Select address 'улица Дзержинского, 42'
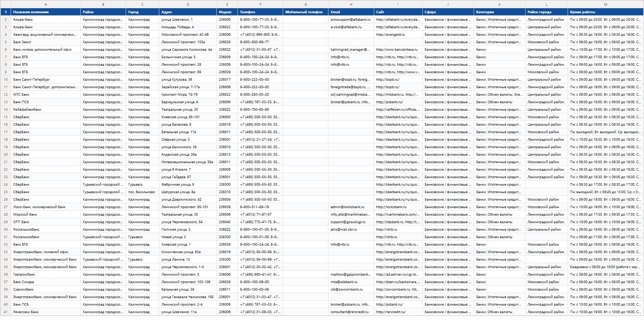 (188, 200)
